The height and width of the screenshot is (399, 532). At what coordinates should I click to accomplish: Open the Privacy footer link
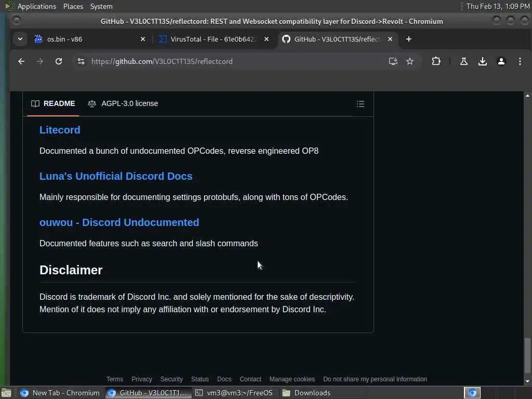click(x=141, y=379)
